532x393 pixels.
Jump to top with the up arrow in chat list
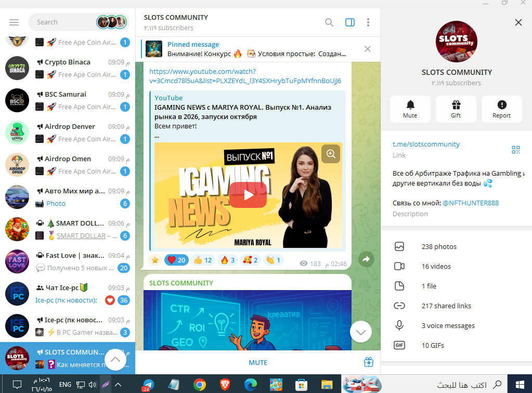click(x=115, y=359)
